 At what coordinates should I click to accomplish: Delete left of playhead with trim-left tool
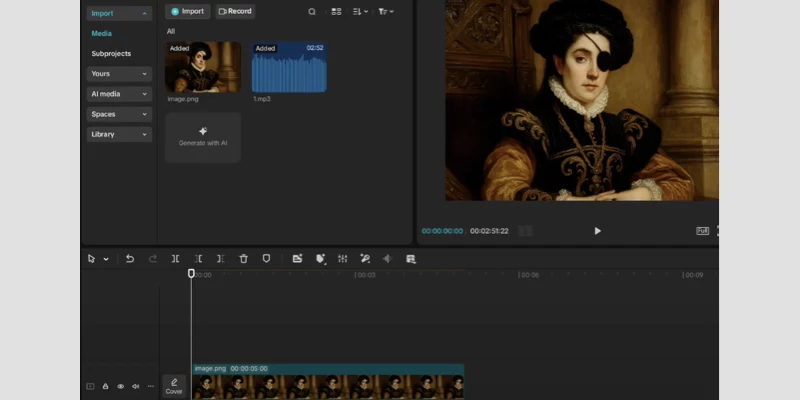198,259
